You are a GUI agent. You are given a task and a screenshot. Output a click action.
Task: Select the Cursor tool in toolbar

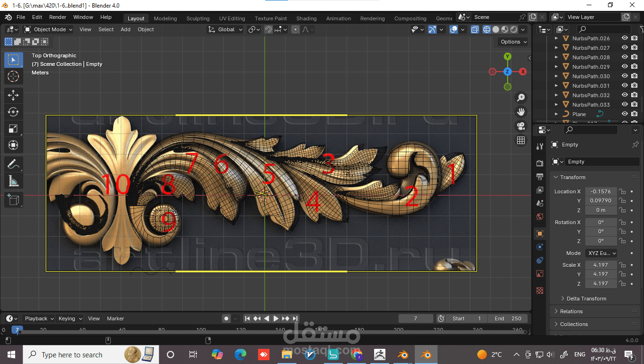pyautogui.click(x=13, y=76)
